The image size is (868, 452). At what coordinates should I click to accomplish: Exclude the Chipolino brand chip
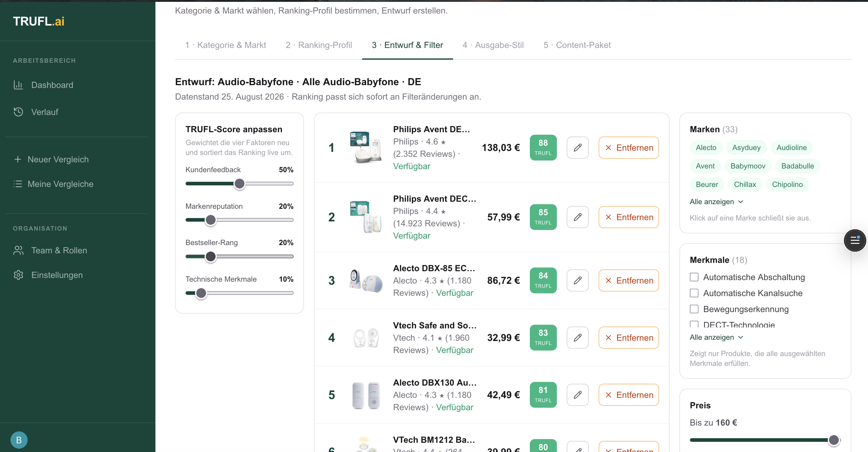click(787, 184)
